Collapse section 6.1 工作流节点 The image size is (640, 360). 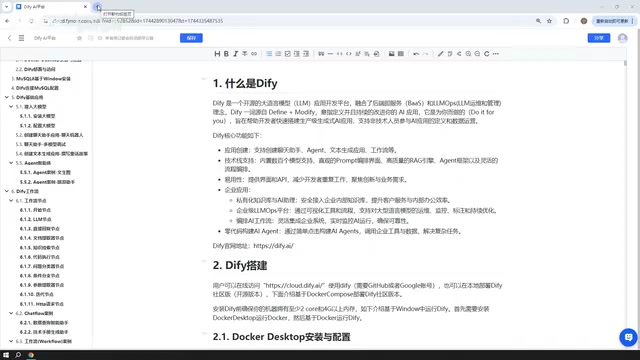[11, 200]
